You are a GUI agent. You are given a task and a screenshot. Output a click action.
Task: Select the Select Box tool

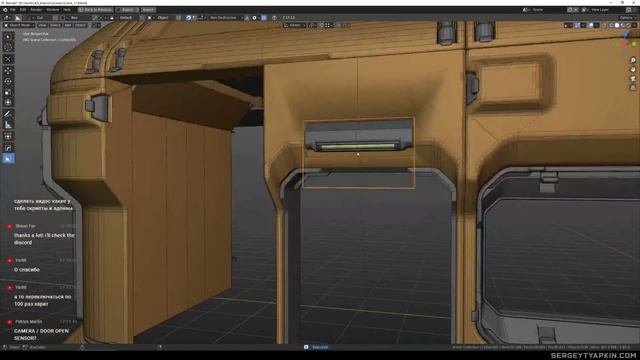click(x=8, y=37)
